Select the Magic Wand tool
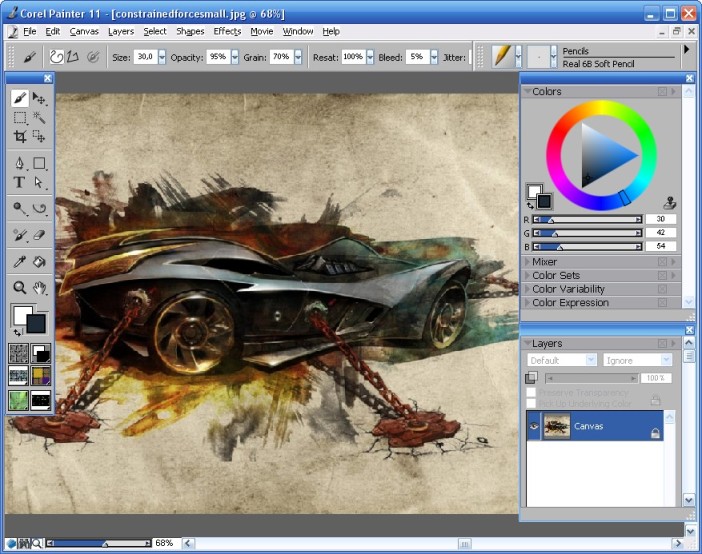The width and height of the screenshot is (702, 554). click(39, 117)
